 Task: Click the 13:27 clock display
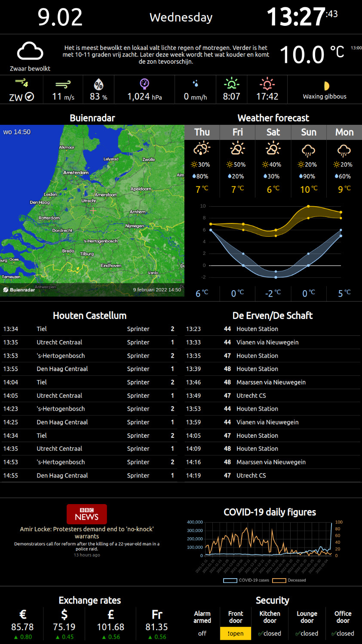302,17
